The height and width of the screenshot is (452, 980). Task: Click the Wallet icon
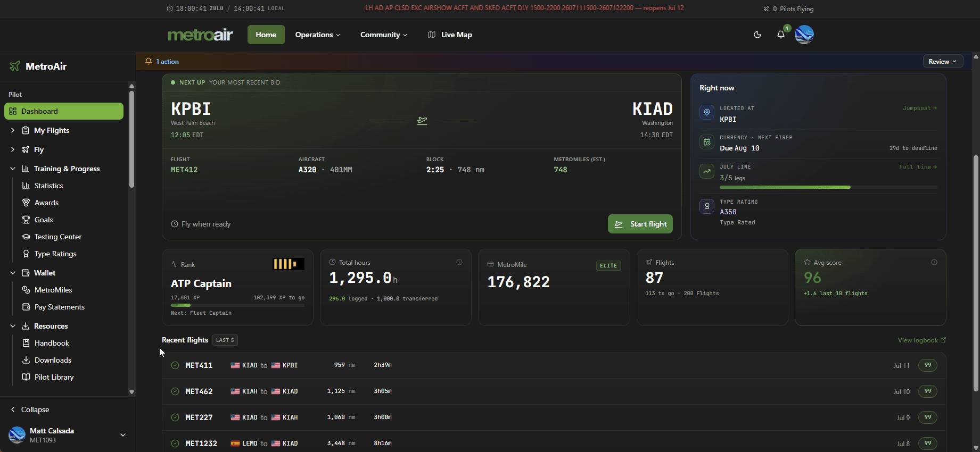pyautogui.click(x=26, y=273)
